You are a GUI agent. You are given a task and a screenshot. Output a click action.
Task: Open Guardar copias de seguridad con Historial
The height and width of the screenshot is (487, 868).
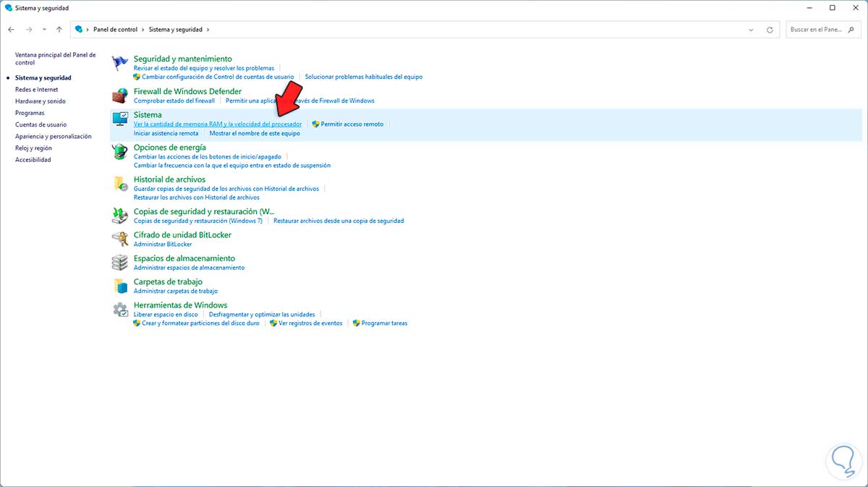pos(226,189)
